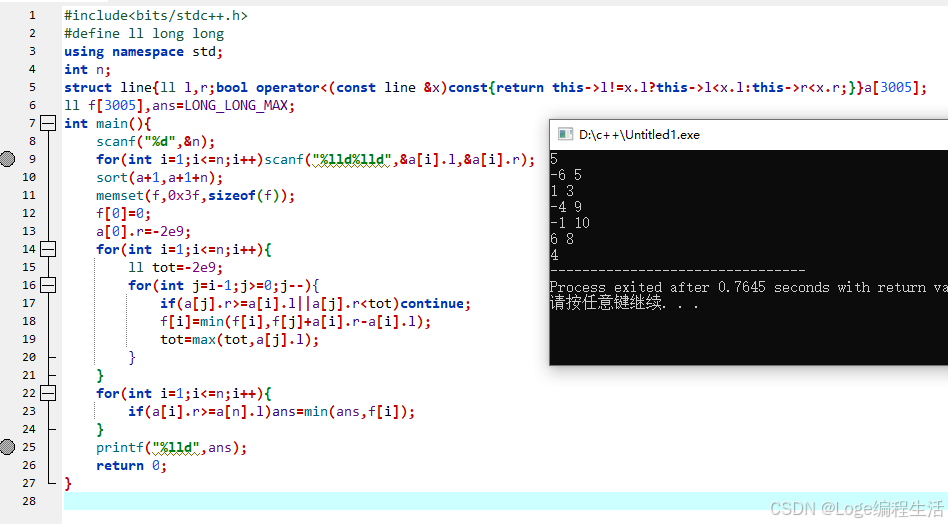The height and width of the screenshot is (524, 948).
Task: Click the 'll tot=-2e9;' line
Action: coord(175,268)
